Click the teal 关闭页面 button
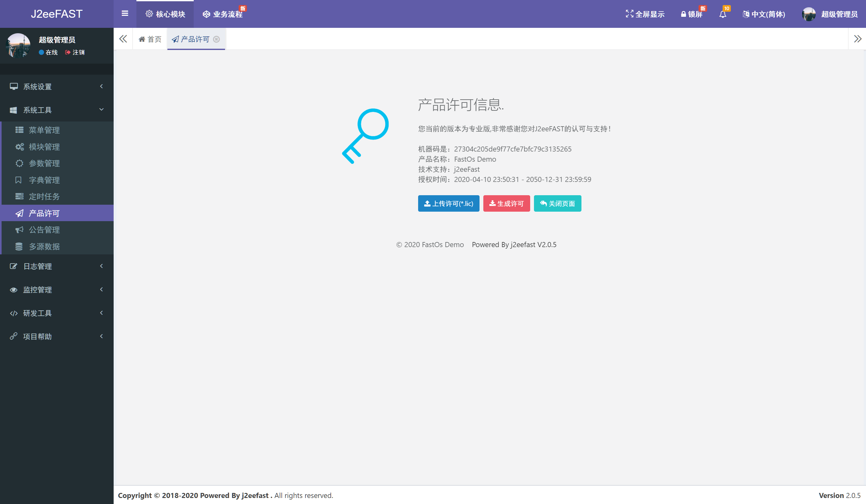This screenshot has height=504, width=866. pyautogui.click(x=557, y=203)
